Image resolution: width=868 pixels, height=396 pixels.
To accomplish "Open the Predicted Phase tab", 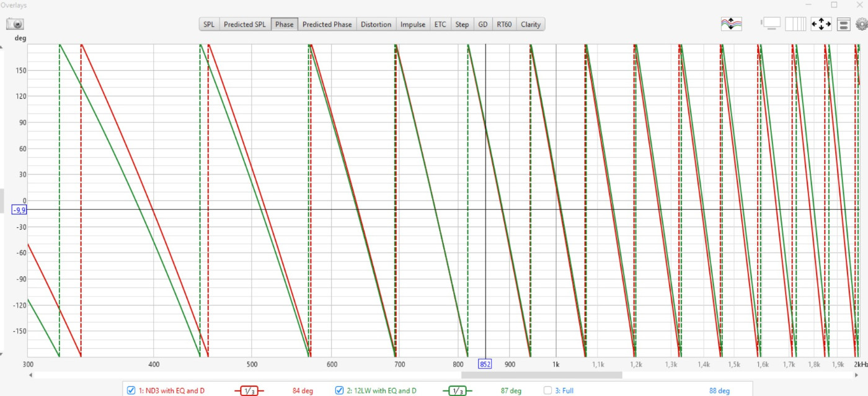I will [327, 24].
